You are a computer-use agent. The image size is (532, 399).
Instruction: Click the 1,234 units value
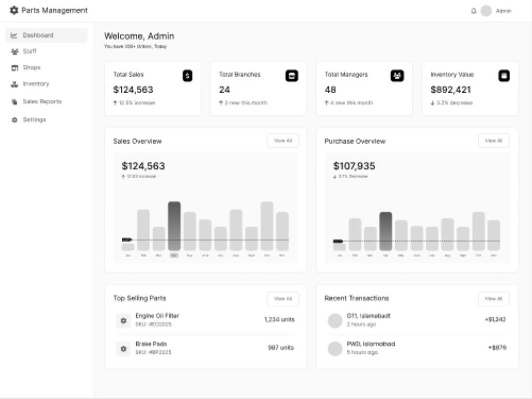point(279,320)
